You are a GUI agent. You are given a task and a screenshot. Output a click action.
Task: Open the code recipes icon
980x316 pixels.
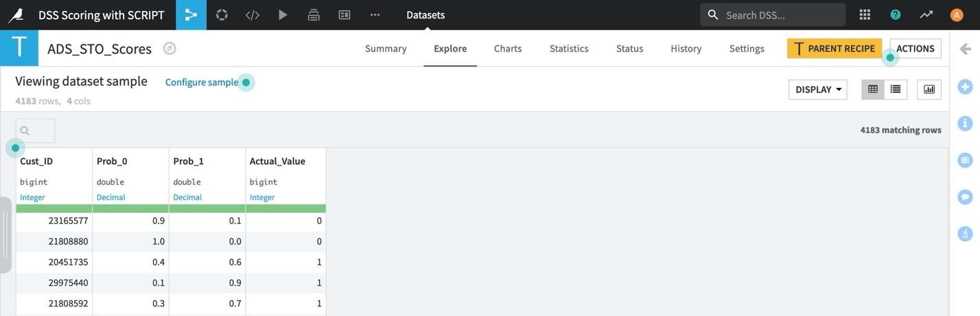[x=253, y=15]
